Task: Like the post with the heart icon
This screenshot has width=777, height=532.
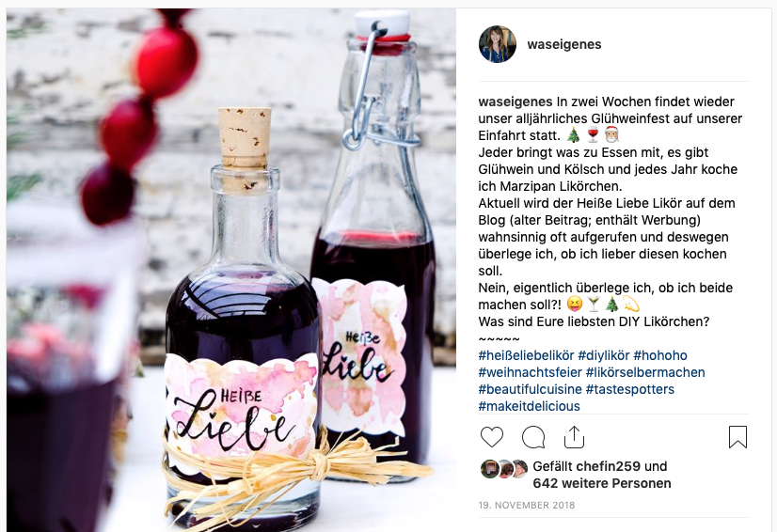Action: point(492,437)
